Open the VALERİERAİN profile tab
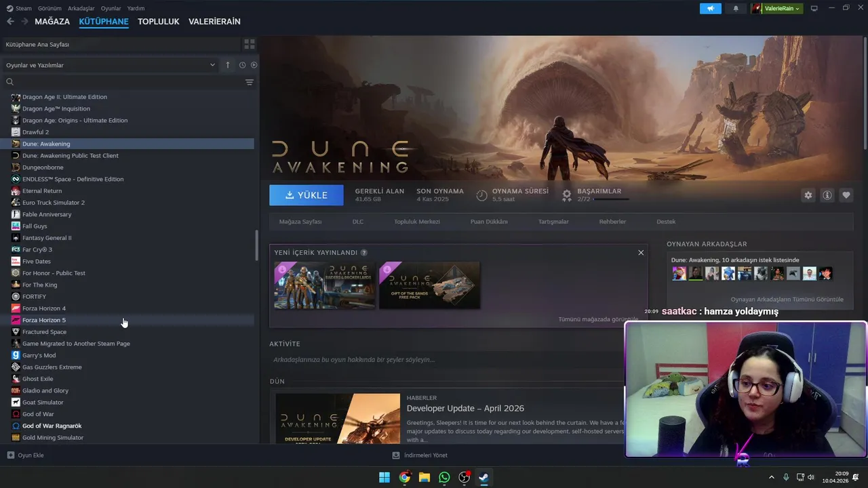Image resolution: width=868 pixels, height=488 pixels. coord(214,22)
